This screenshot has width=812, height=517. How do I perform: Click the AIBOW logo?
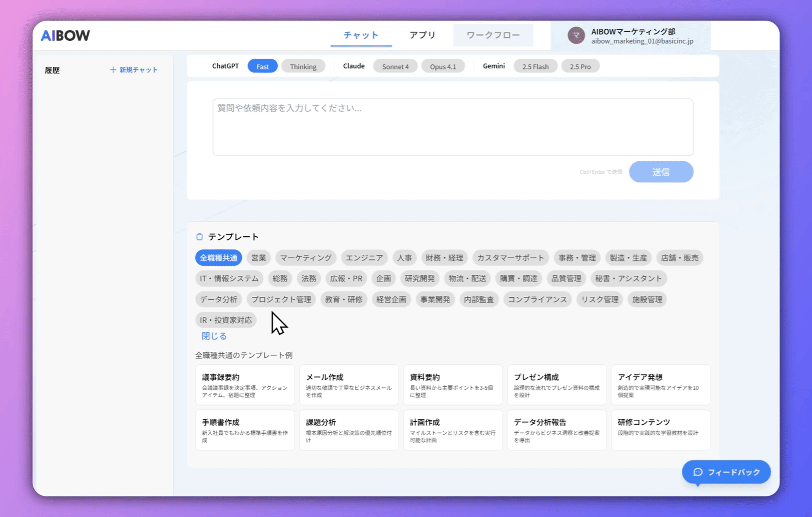click(x=65, y=35)
